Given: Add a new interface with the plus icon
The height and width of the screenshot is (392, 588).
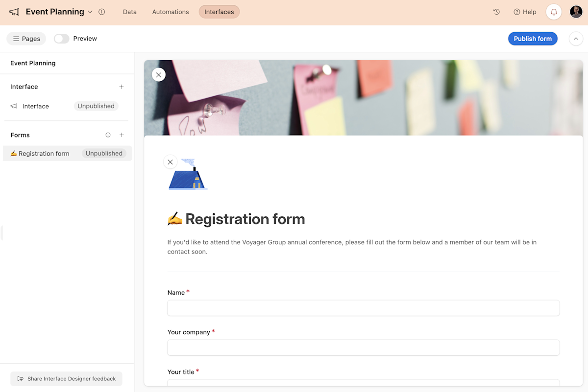Looking at the screenshot, I should pos(121,87).
